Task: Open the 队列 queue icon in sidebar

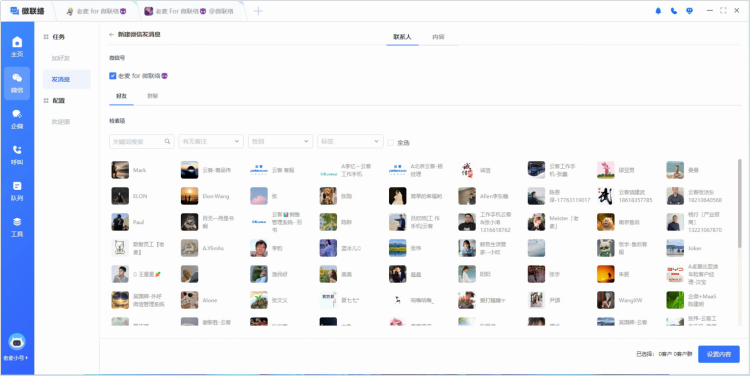Action: click(17, 191)
